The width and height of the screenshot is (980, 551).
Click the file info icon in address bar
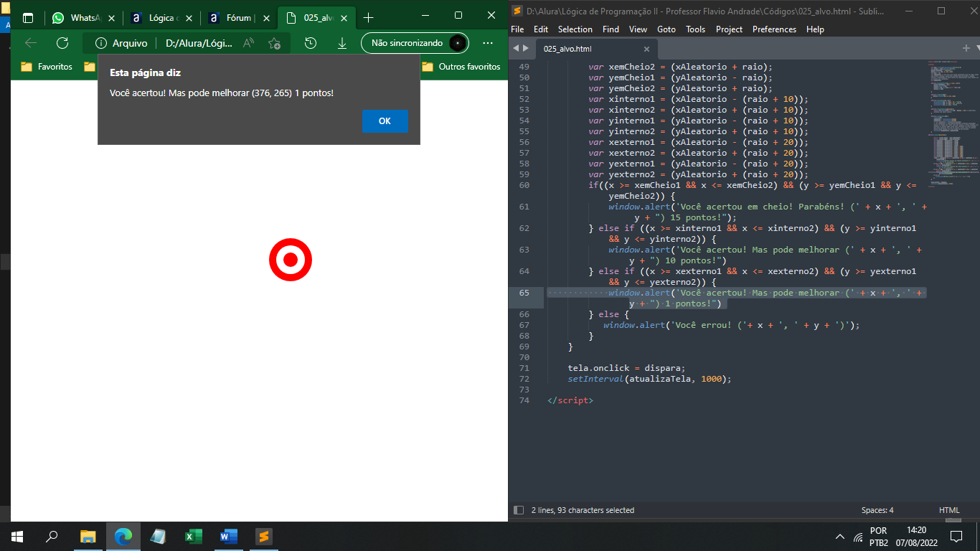(101, 43)
